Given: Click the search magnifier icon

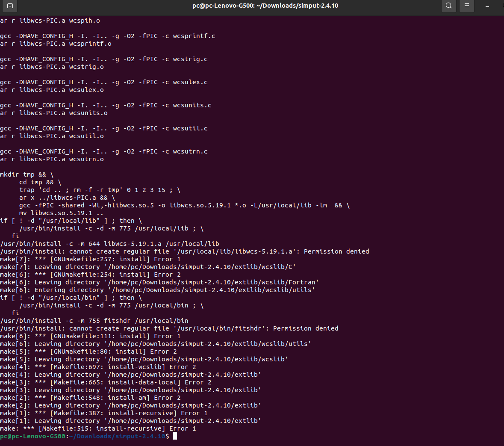Looking at the screenshot, I should click(449, 6).
